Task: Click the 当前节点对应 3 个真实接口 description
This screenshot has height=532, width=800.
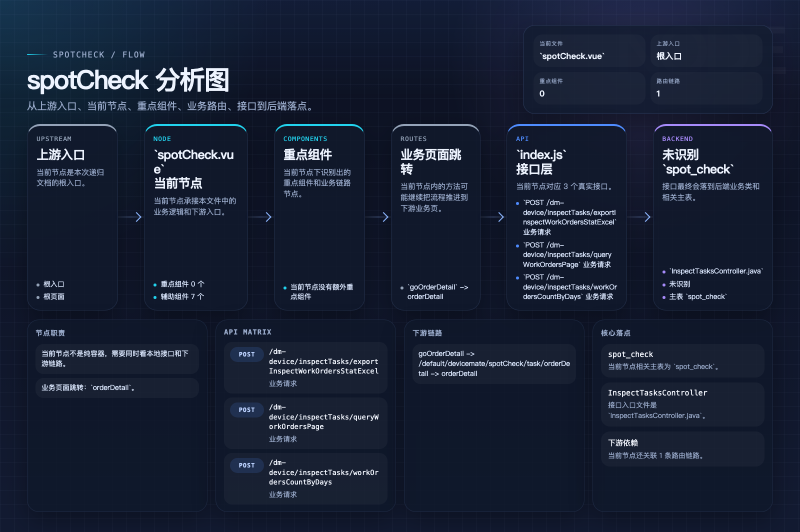Action: point(566,186)
